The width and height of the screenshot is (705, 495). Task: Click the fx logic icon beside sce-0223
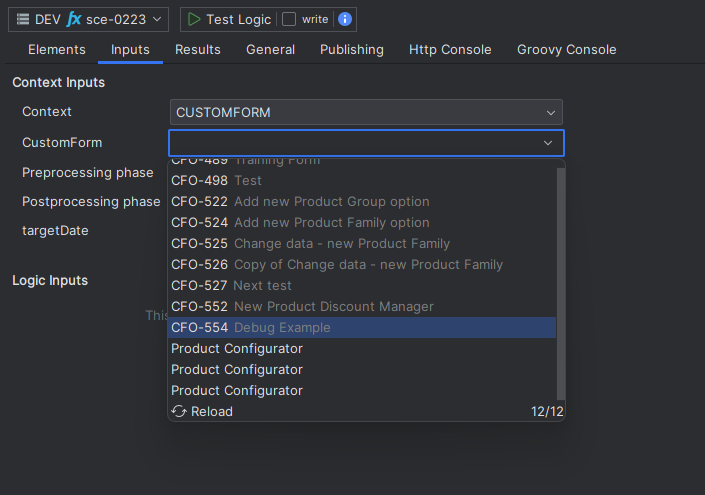[x=74, y=19]
